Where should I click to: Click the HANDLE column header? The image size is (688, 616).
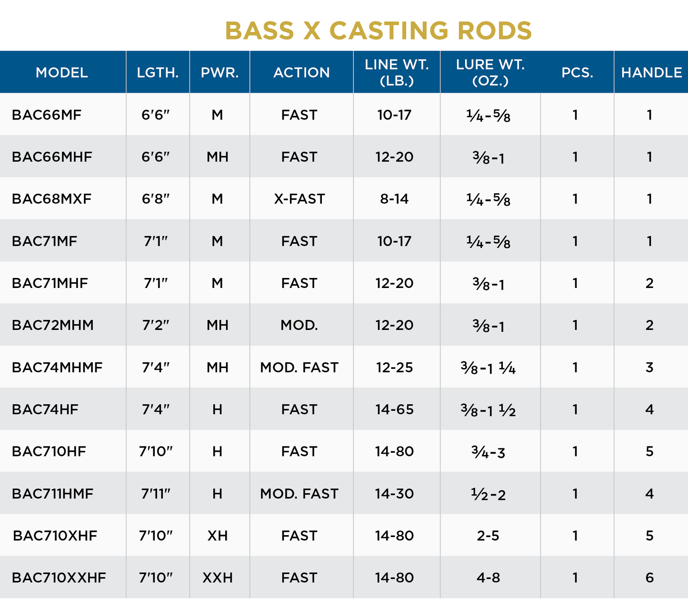[x=651, y=72]
